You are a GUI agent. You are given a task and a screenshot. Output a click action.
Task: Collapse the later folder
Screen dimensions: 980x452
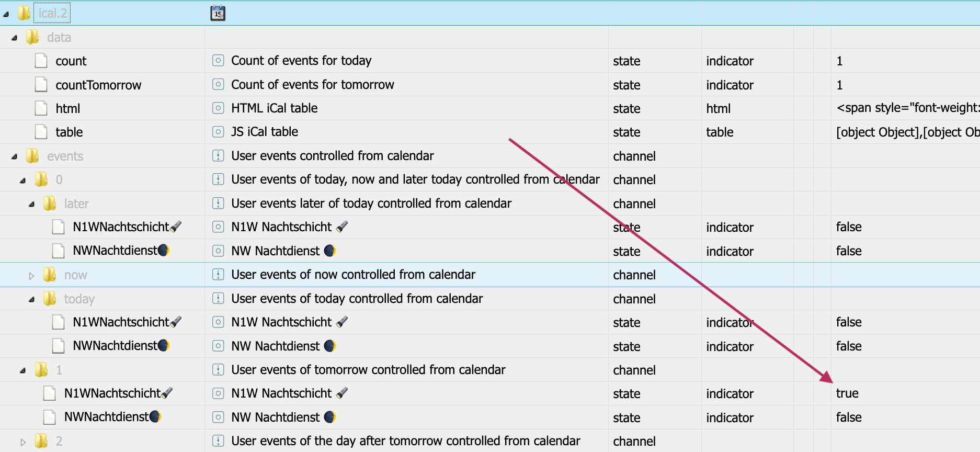(x=32, y=204)
